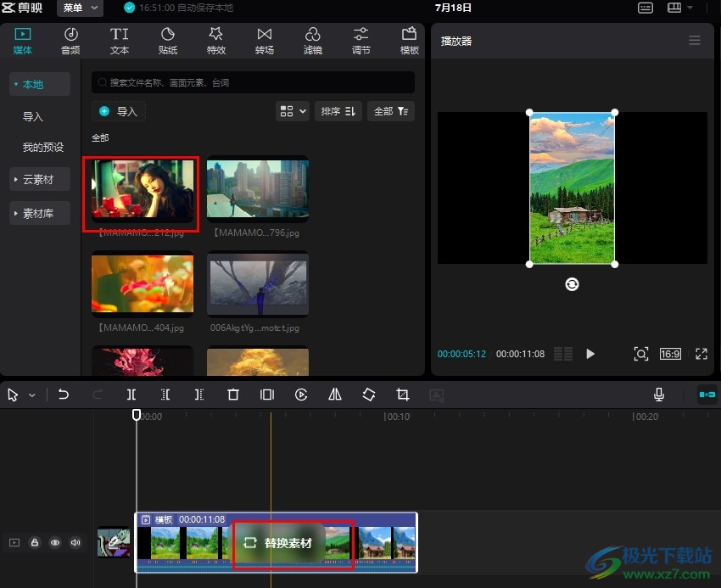
Task: Open the 滤镜 filters tab
Action: pyautogui.click(x=313, y=41)
